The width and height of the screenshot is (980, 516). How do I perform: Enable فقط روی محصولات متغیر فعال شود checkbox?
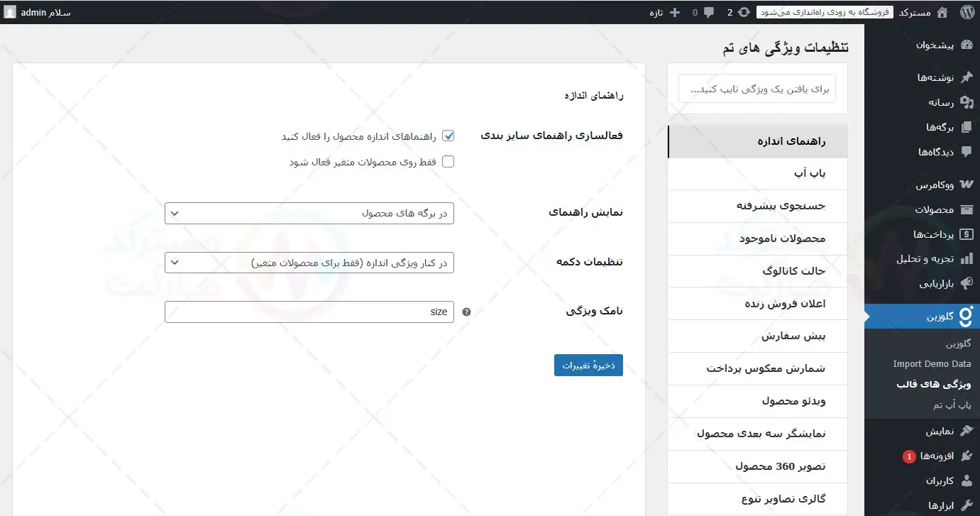coord(448,162)
